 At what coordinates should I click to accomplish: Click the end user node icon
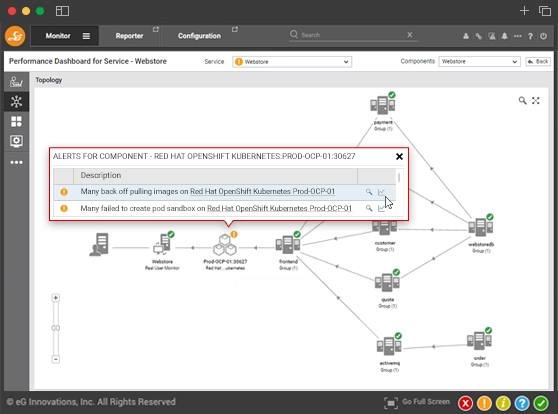99,245
